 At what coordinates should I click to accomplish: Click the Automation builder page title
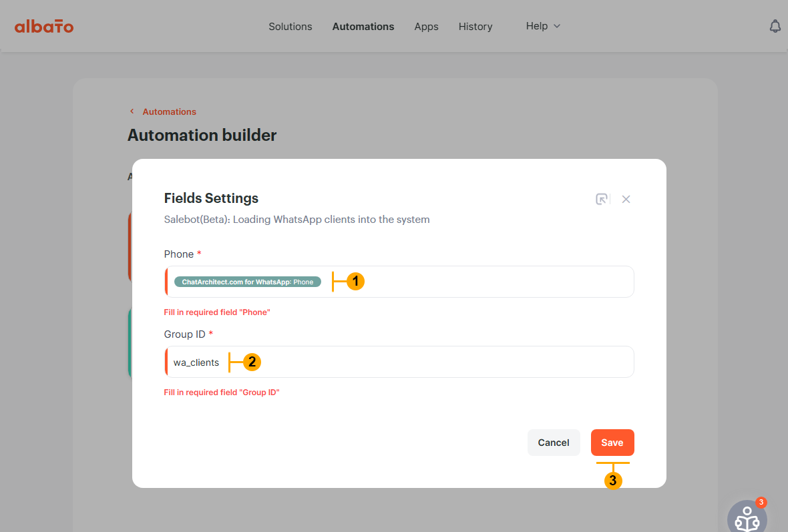click(x=202, y=135)
